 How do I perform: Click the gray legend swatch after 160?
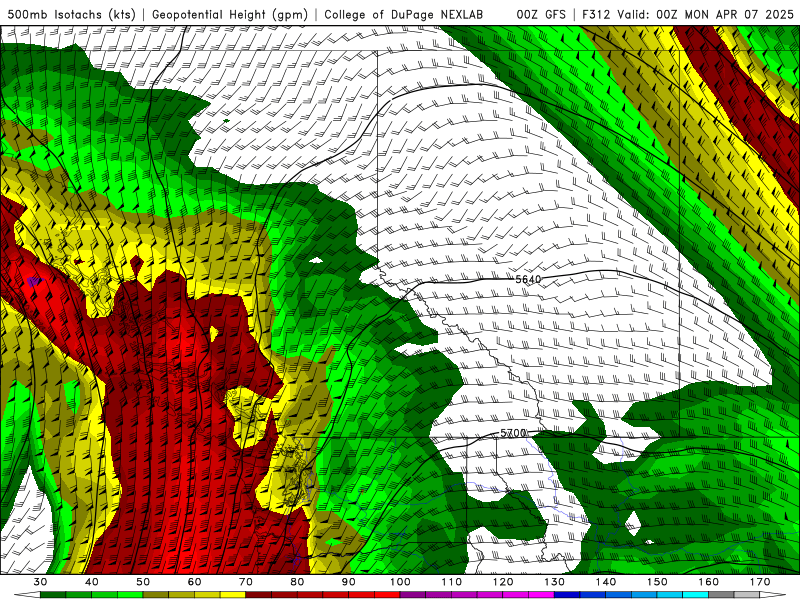click(x=721, y=595)
